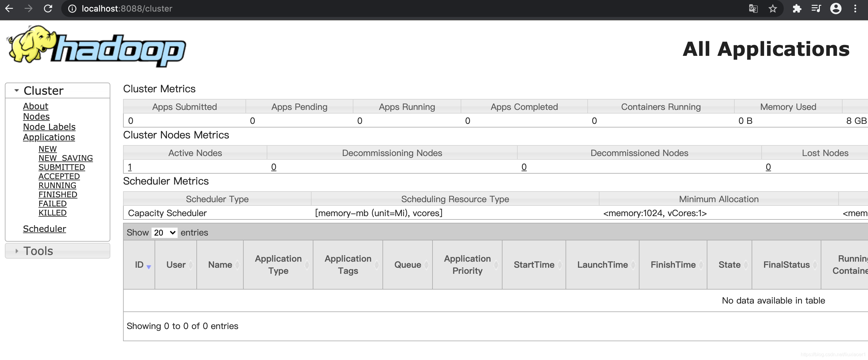This screenshot has height=360, width=868.
Task: Expand the Tools sidebar section
Action: coord(38,251)
